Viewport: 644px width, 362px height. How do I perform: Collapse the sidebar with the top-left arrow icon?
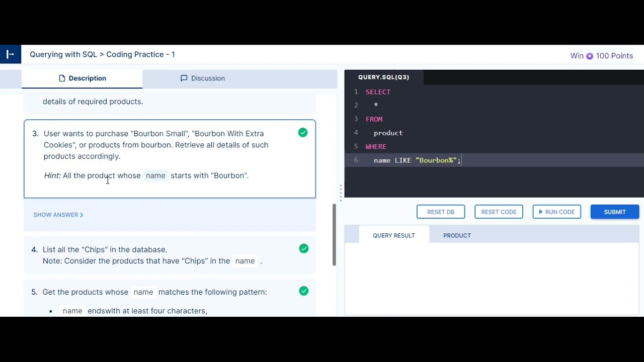point(10,54)
